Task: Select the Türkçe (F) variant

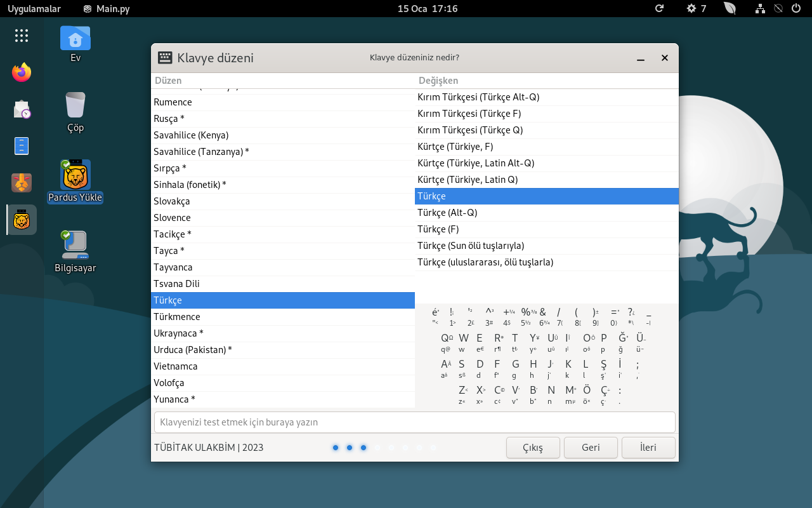Action: pyautogui.click(x=547, y=229)
